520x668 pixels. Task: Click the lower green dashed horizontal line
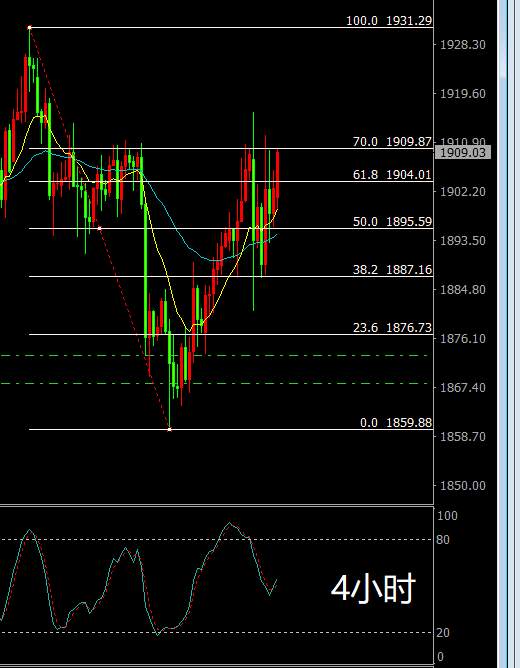214,383
